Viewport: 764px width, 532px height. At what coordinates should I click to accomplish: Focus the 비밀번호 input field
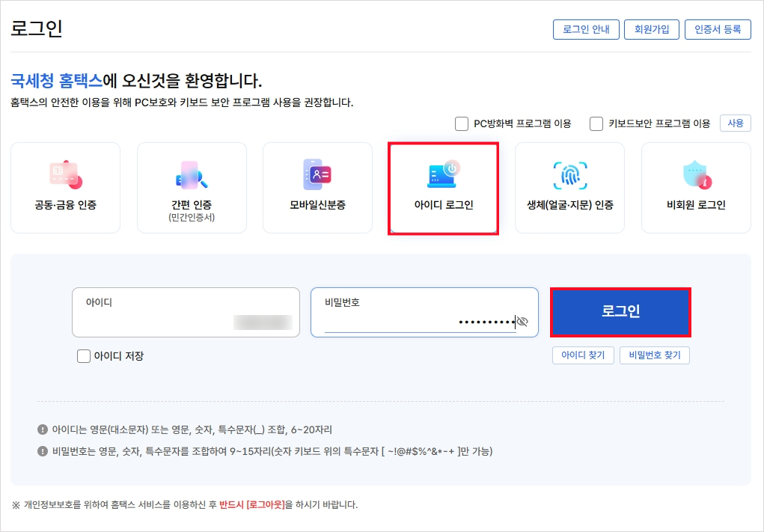point(424,312)
